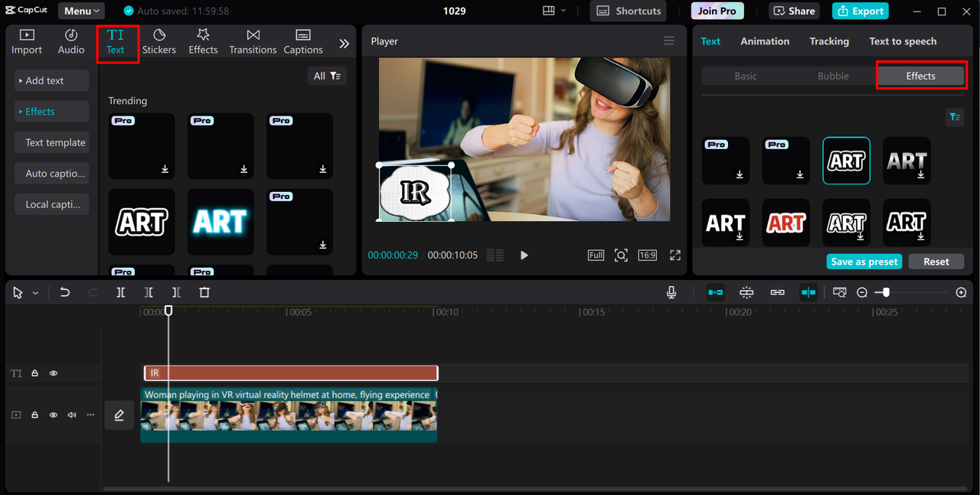Screen dimensions: 980x495
Task: Click Save as preset
Action: [x=864, y=262]
